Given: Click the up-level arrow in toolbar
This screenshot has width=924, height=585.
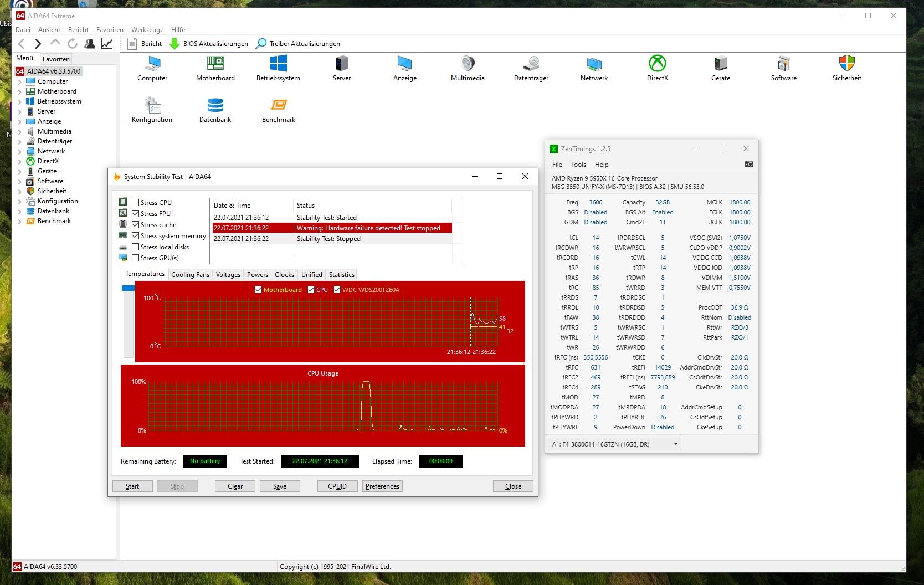Looking at the screenshot, I should point(55,43).
